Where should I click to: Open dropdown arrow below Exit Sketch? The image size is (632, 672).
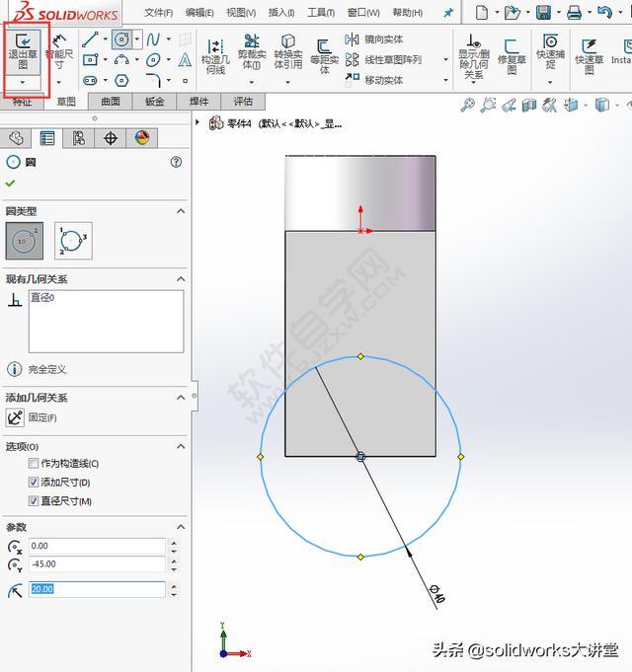[23, 82]
